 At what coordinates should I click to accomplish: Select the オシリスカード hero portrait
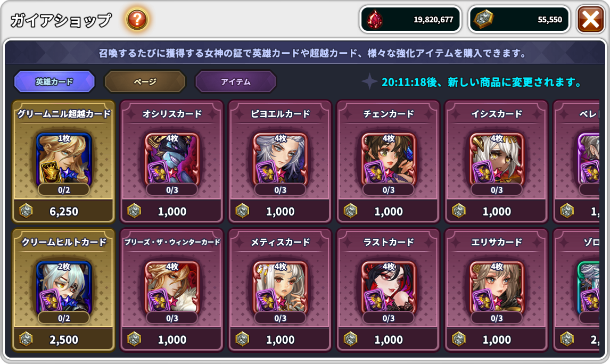coord(172,159)
